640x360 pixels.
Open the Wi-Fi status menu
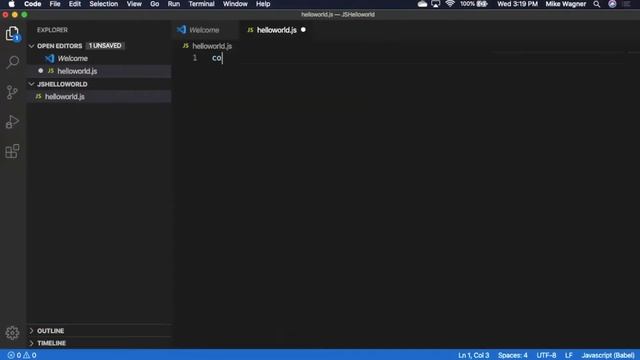[450, 4]
